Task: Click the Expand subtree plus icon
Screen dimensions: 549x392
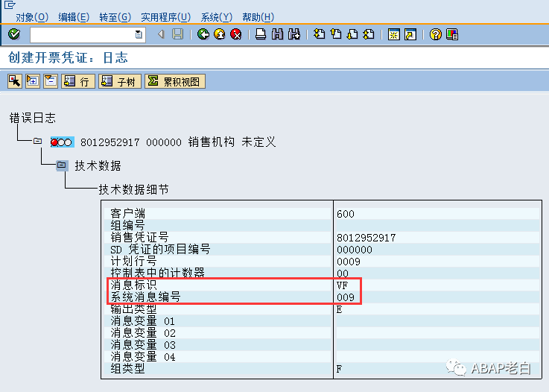Action: (33, 81)
